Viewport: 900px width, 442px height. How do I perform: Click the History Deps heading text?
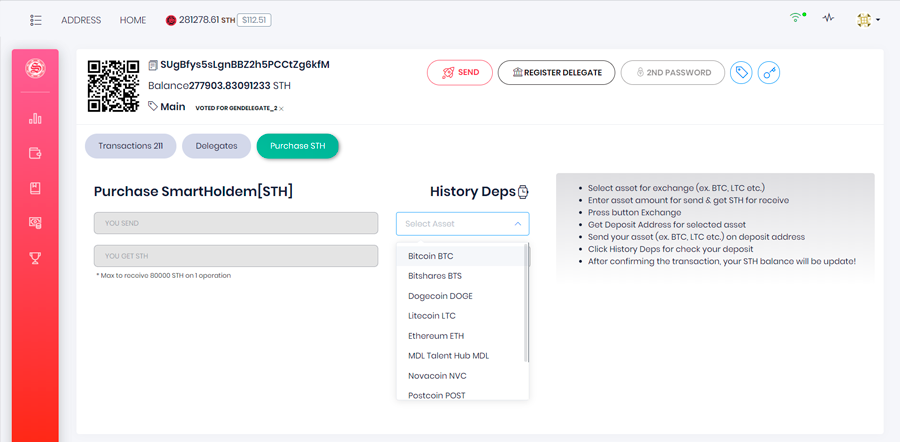point(472,192)
